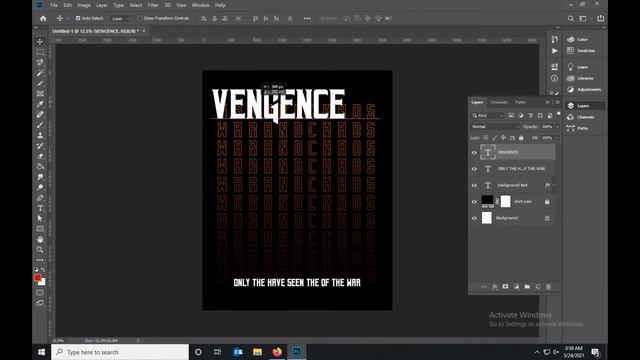Collapse the Layers panel with double arrows
The width and height of the screenshot is (640, 360).
click(x=548, y=102)
